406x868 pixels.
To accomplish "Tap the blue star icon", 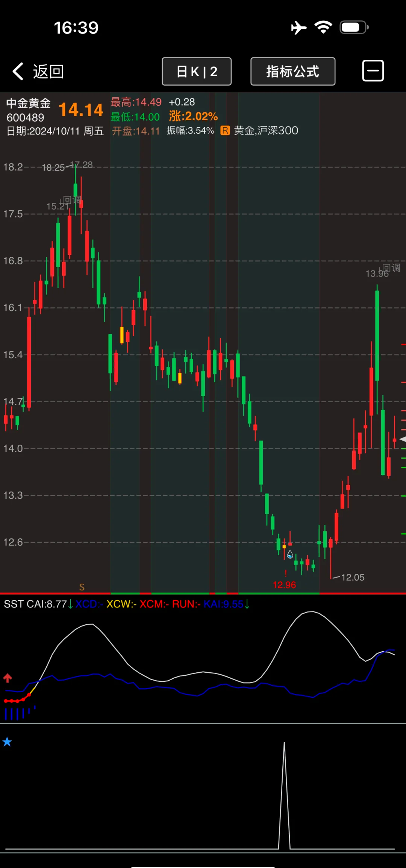I will click(7, 742).
